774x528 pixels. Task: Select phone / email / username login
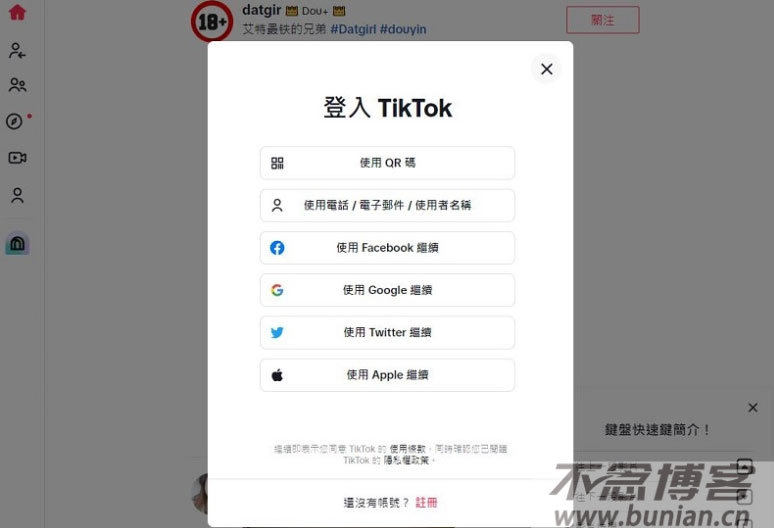[x=387, y=205]
